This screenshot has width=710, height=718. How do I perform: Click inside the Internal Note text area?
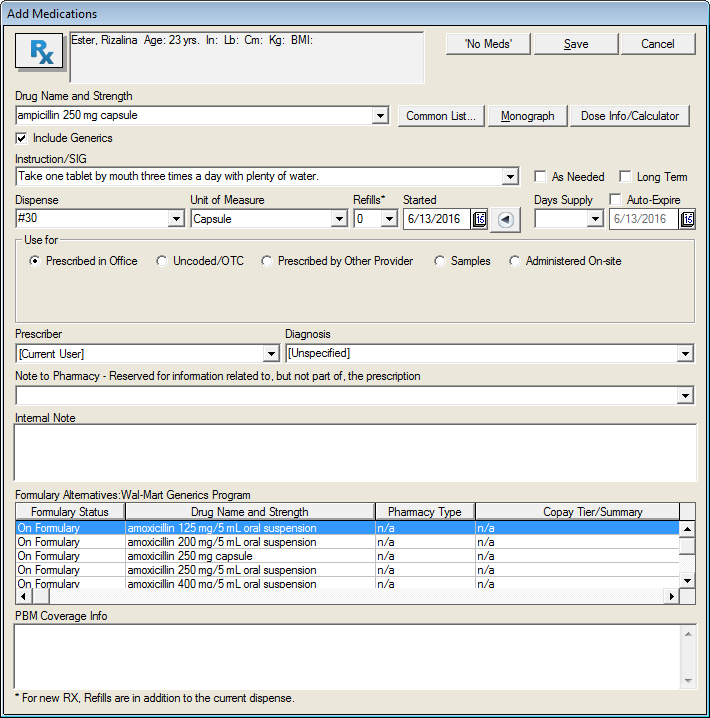pos(355,452)
